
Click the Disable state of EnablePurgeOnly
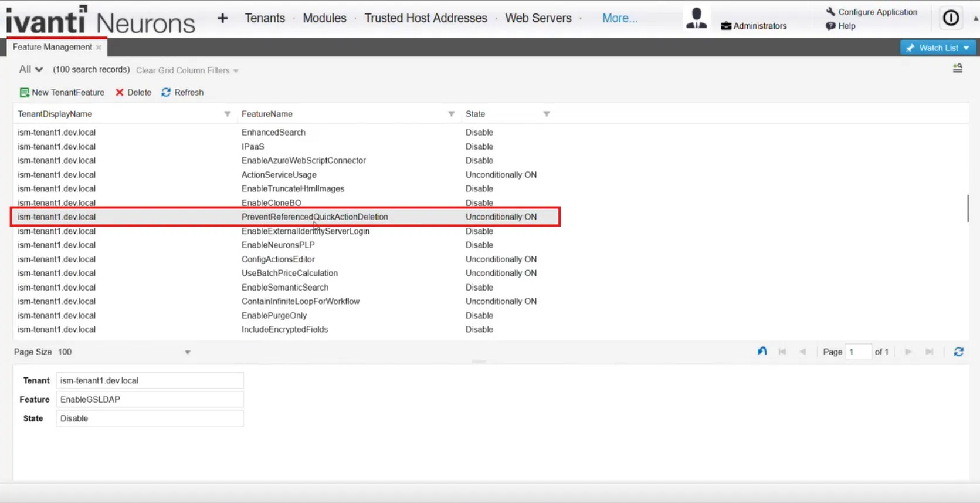click(x=479, y=315)
